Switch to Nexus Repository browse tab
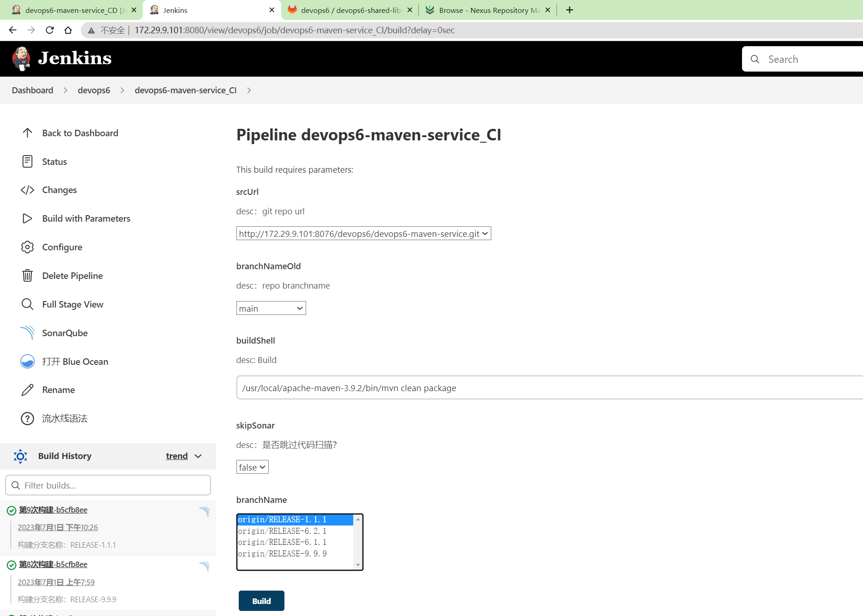The image size is (863, 616). point(489,10)
